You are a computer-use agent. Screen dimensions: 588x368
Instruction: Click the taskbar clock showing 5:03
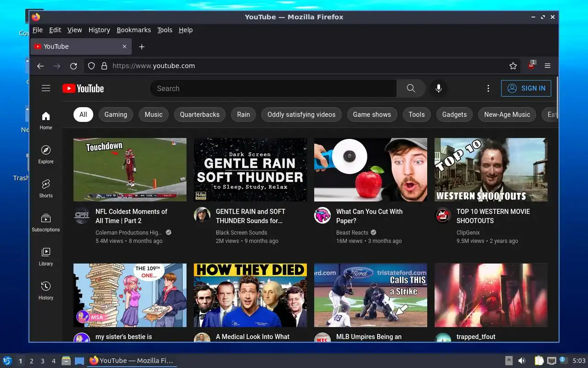click(579, 361)
